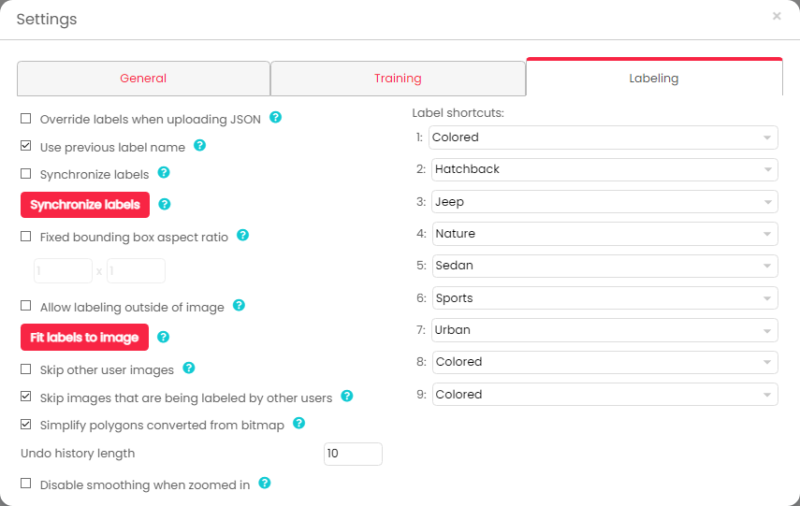Open label shortcut 7 Urban dropdown
The width and height of the screenshot is (800, 506).
pyautogui.click(x=604, y=330)
